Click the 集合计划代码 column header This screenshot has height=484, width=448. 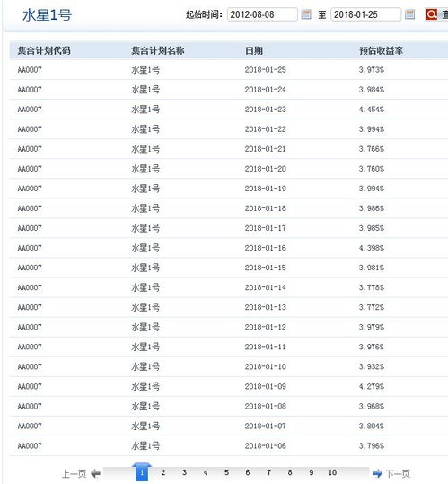point(44,50)
